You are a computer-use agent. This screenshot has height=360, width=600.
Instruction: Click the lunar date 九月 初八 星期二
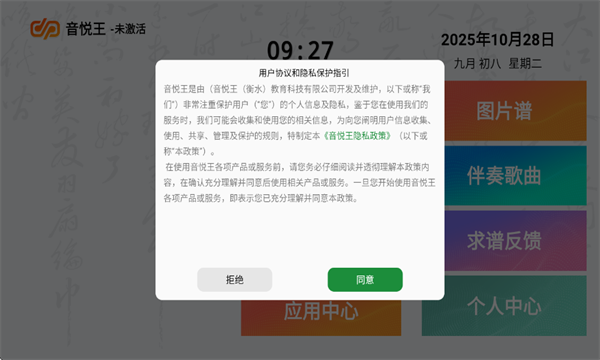tap(497, 64)
